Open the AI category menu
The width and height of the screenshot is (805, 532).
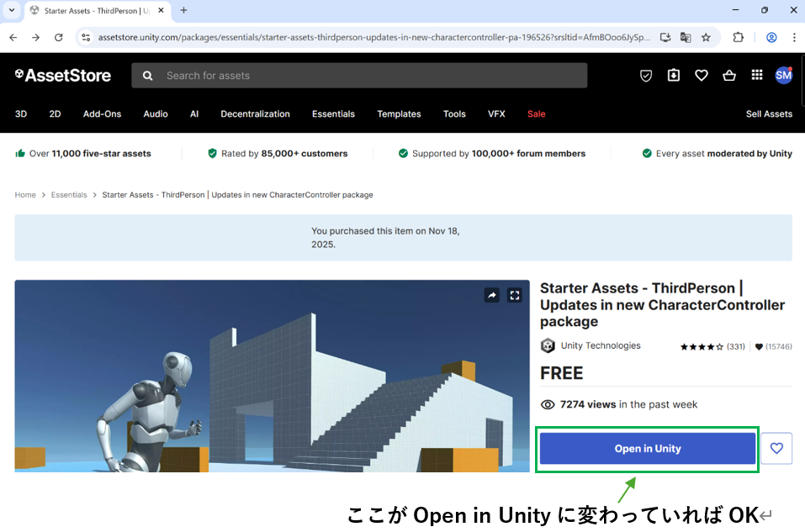(x=194, y=114)
